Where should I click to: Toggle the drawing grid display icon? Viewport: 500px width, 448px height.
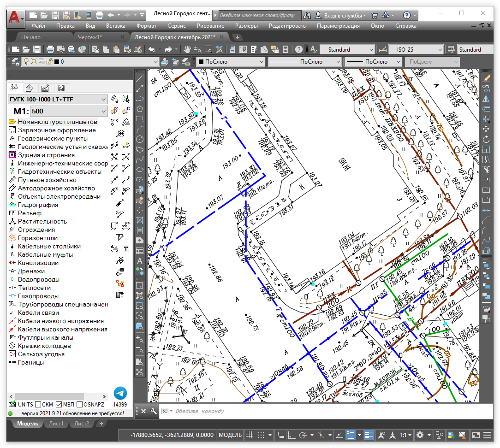point(250,435)
